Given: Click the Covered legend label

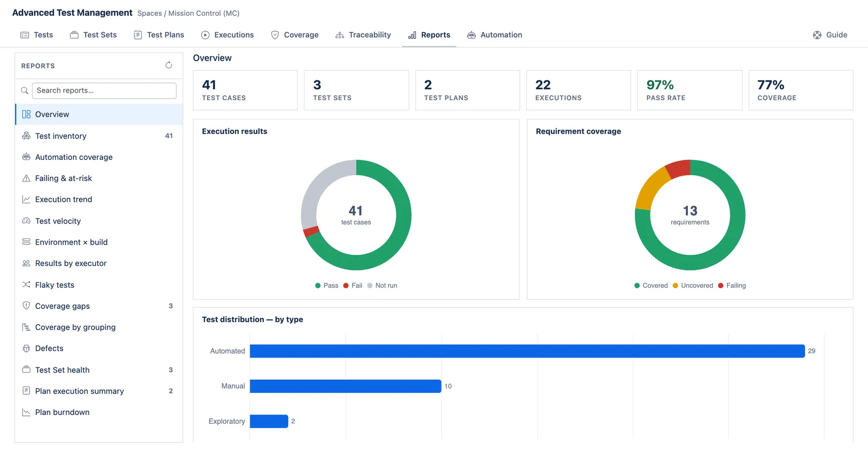Looking at the screenshot, I should pos(655,286).
